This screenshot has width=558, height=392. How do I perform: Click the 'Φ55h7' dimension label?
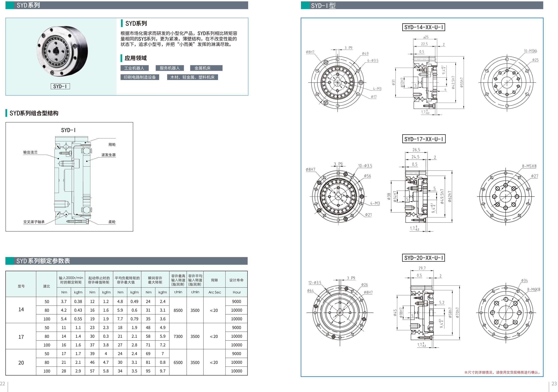click(461, 83)
